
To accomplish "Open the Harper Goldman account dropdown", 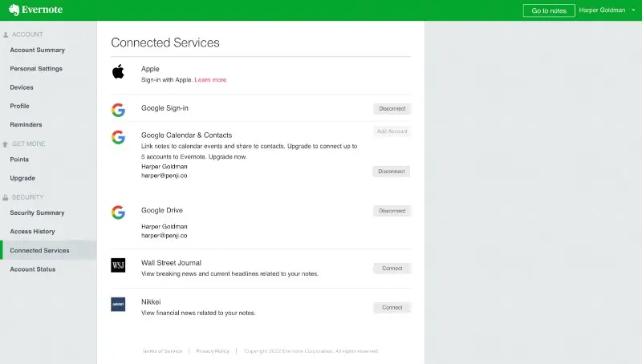I will (607, 10).
